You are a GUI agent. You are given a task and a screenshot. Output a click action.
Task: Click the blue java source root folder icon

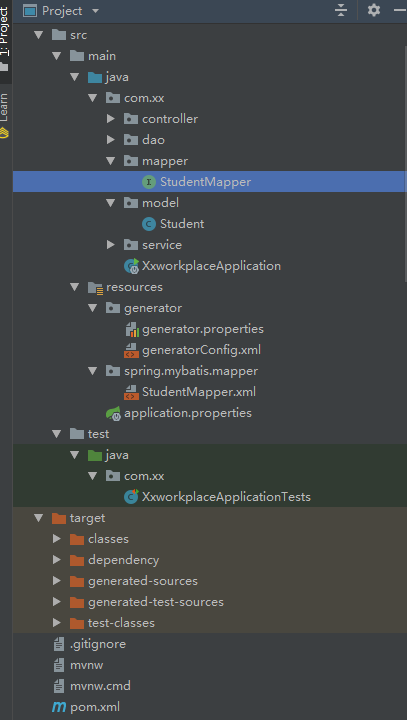tap(95, 77)
